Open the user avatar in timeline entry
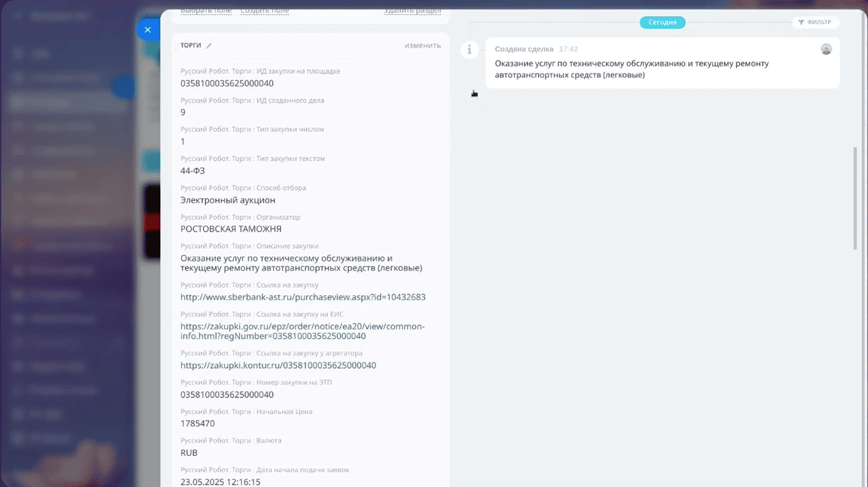The height and width of the screenshot is (487, 868). (x=826, y=50)
